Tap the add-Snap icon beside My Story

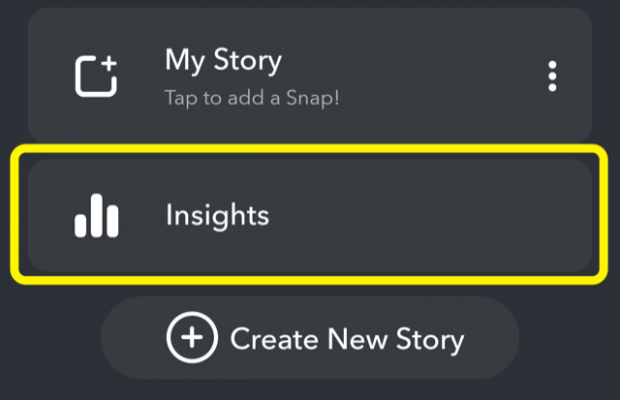point(96,76)
